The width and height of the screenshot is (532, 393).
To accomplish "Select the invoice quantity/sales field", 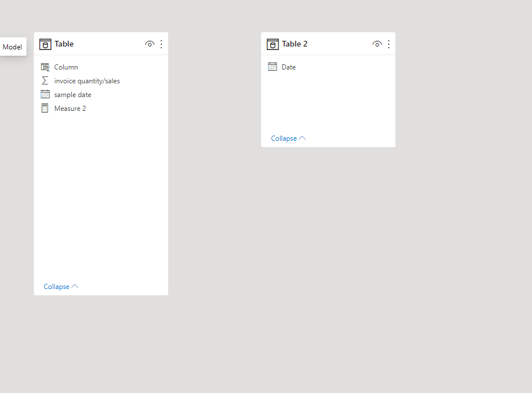I will [x=101, y=81].
